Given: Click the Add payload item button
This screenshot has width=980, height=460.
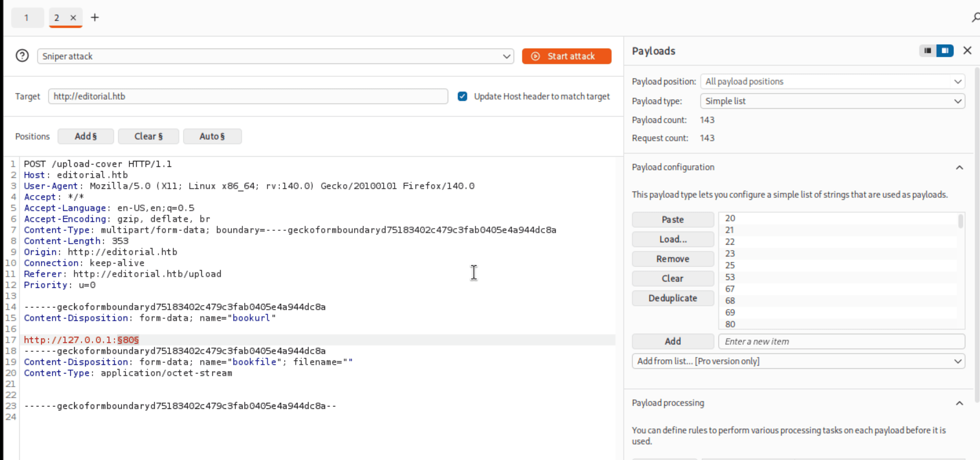Looking at the screenshot, I should [673, 341].
